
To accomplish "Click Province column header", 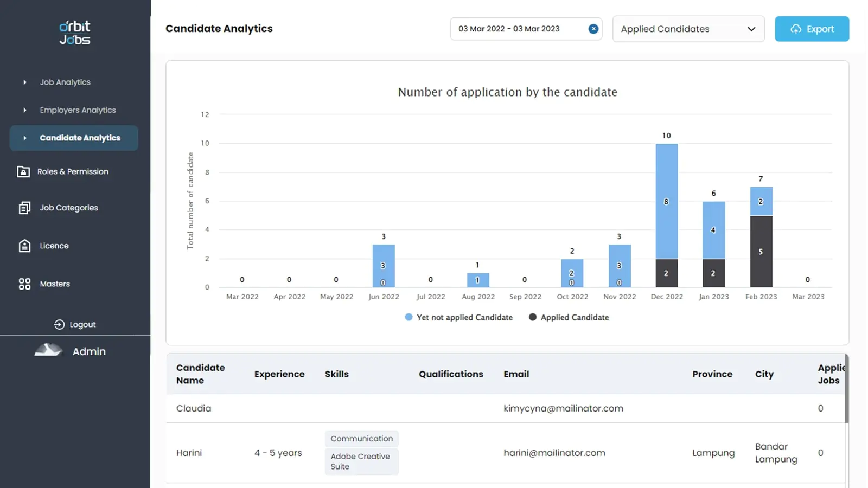I will (712, 374).
